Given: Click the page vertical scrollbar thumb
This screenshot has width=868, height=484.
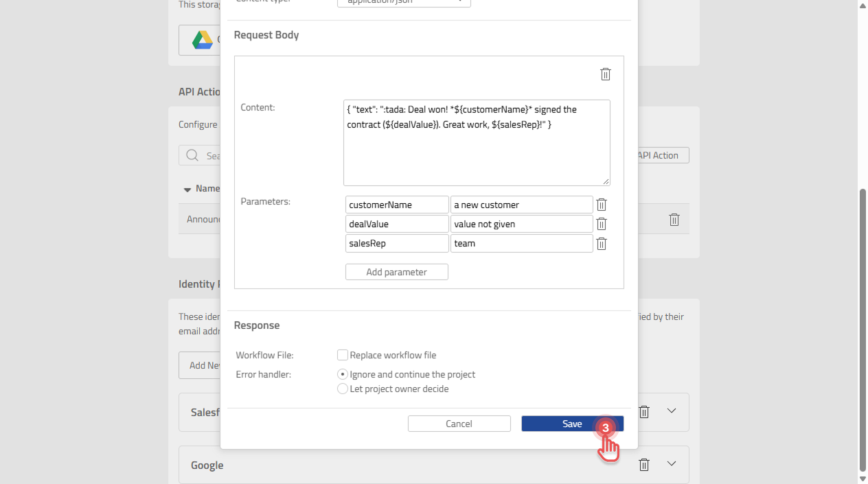Looking at the screenshot, I should click(863, 330).
